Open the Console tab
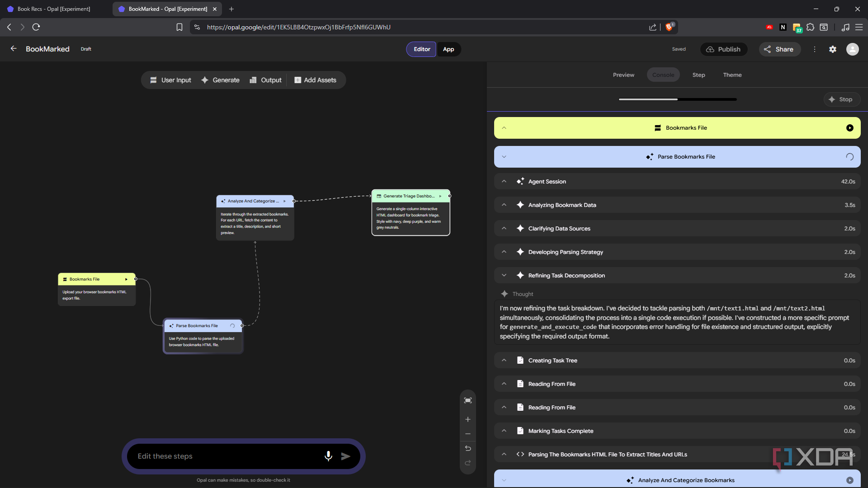This screenshot has height=488, width=868. coord(663,75)
